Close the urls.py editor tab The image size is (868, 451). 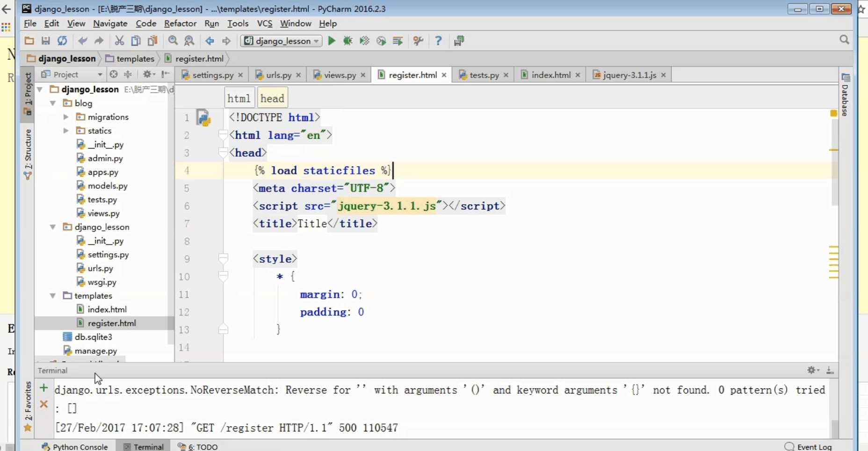pos(298,75)
